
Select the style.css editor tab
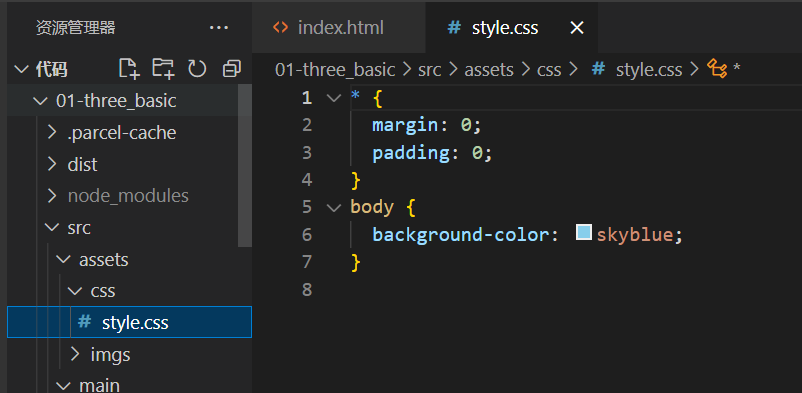coord(512,28)
